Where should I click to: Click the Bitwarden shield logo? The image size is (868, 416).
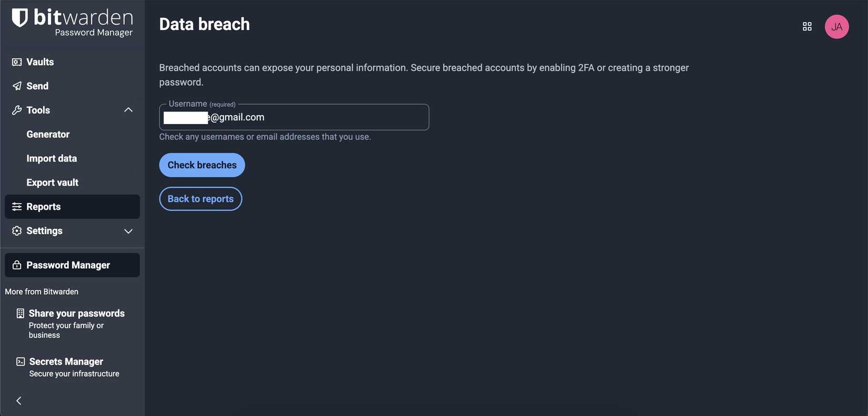(x=19, y=17)
